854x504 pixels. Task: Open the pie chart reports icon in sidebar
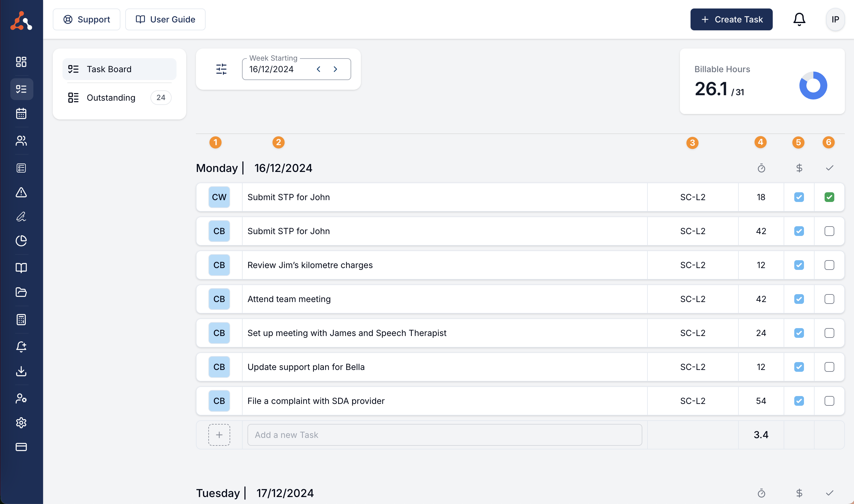coord(21,241)
